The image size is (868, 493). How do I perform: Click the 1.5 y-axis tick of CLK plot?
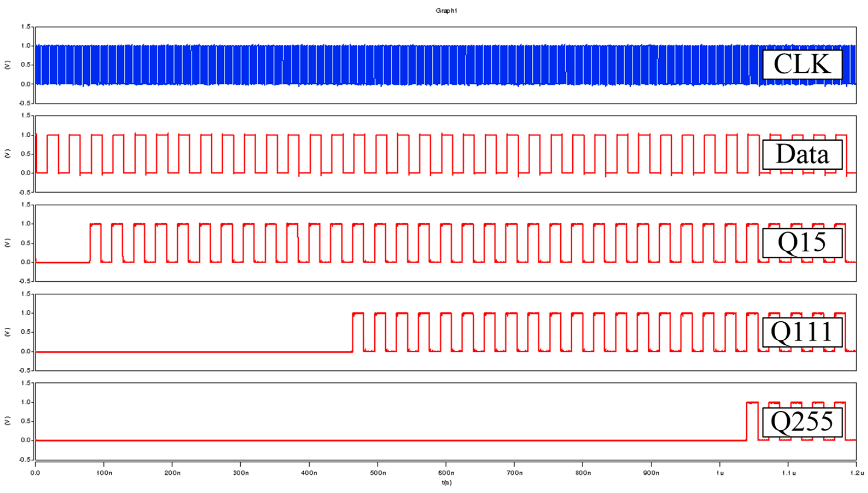[26, 26]
